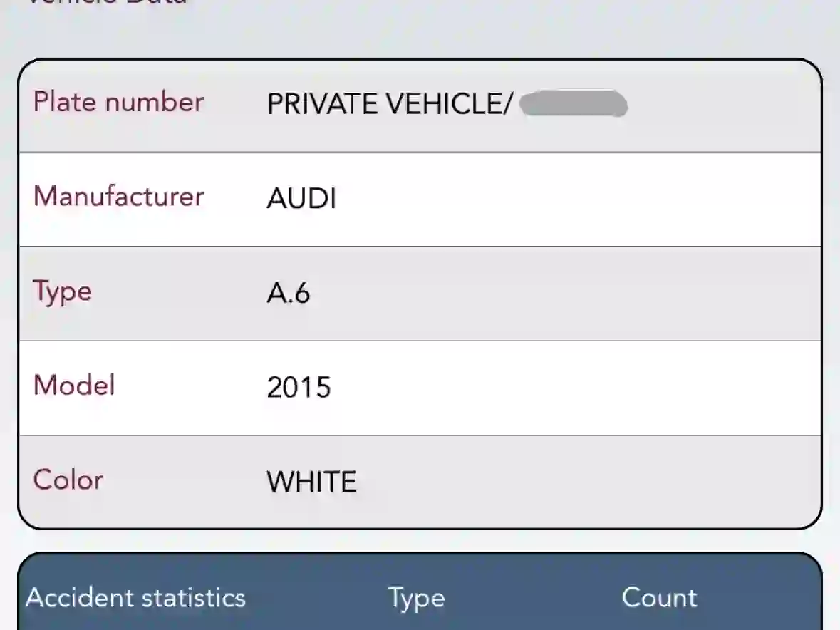Select the AUDI manufacturer value
The width and height of the screenshot is (840, 630).
(x=301, y=198)
